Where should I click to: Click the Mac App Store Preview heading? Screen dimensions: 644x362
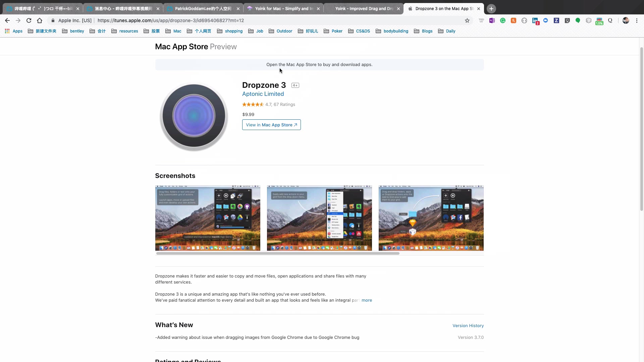[196, 47]
